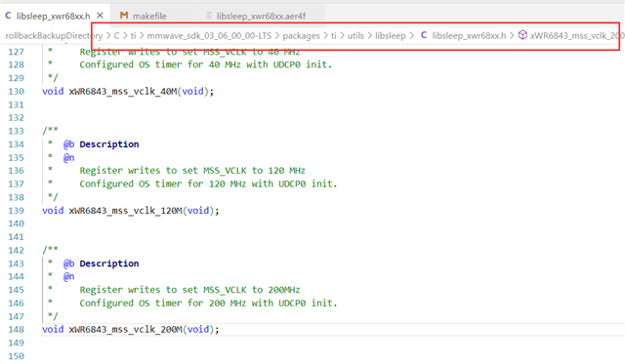Close the libsleep_xwr68xx.h tab
Viewport: 625px width, 364px height.
[x=100, y=16]
